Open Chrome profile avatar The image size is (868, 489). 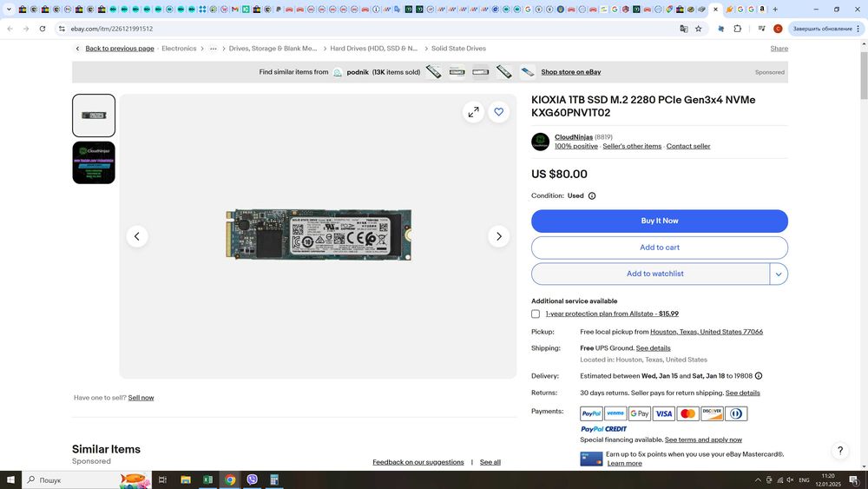(778, 29)
